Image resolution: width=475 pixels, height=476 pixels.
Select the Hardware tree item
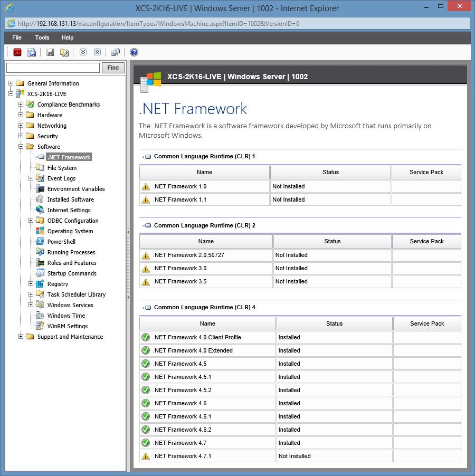[x=50, y=115]
